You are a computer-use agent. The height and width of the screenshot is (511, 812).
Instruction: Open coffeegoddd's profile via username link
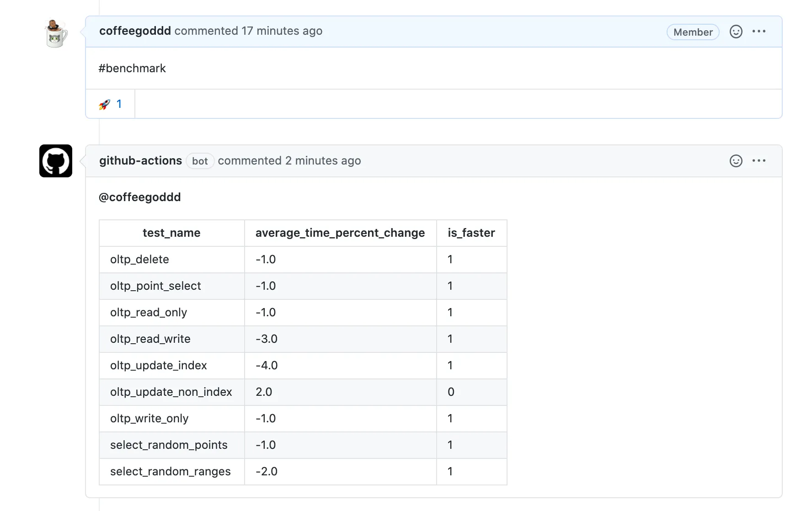coord(134,31)
